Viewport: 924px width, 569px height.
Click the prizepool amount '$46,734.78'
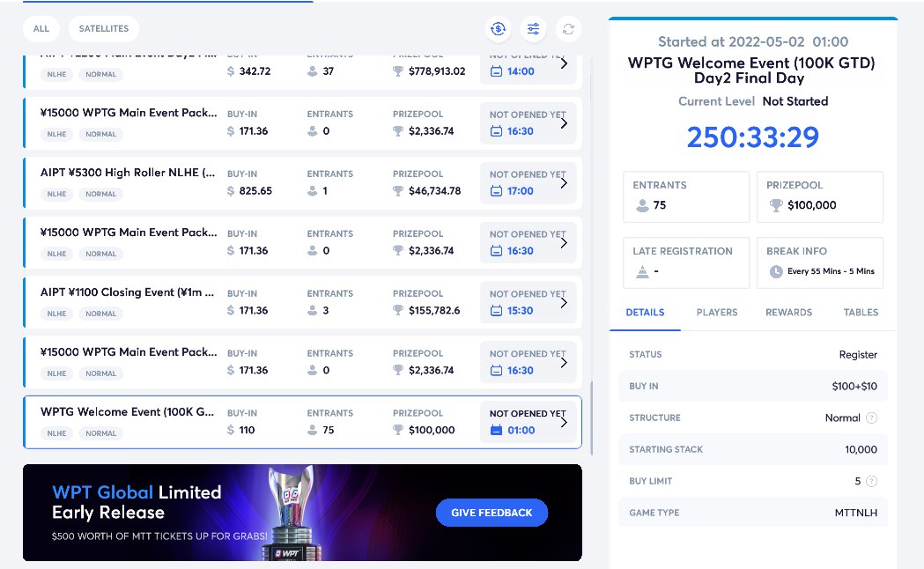point(435,191)
